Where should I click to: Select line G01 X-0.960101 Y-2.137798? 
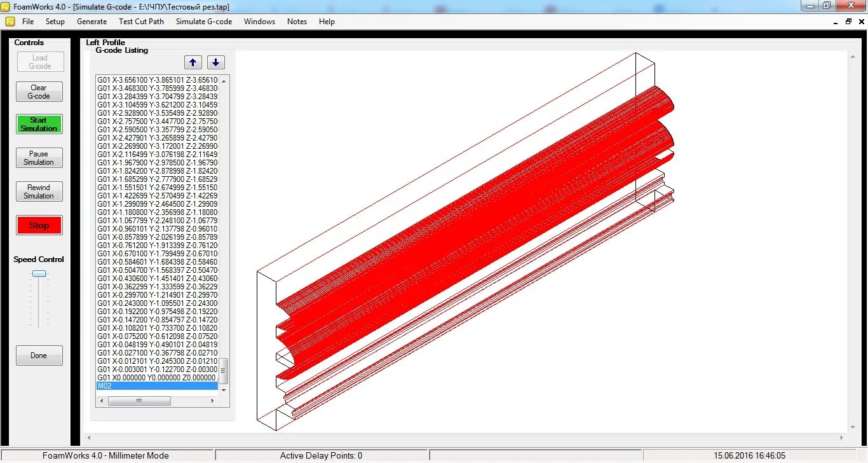point(157,228)
